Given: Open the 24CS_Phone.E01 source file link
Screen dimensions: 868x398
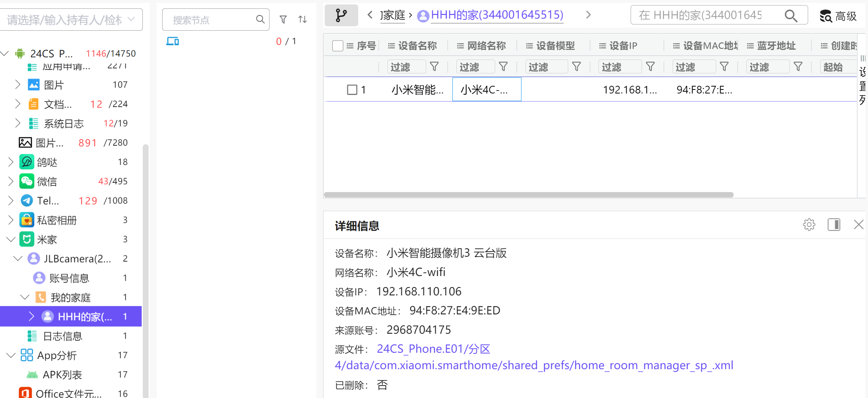Looking at the screenshot, I should coord(433,349).
